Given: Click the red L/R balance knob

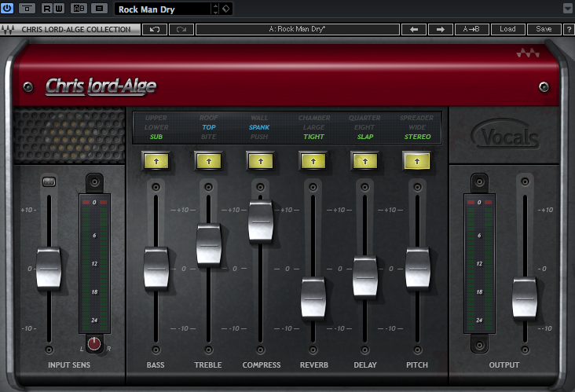Looking at the screenshot, I should tap(94, 343).
